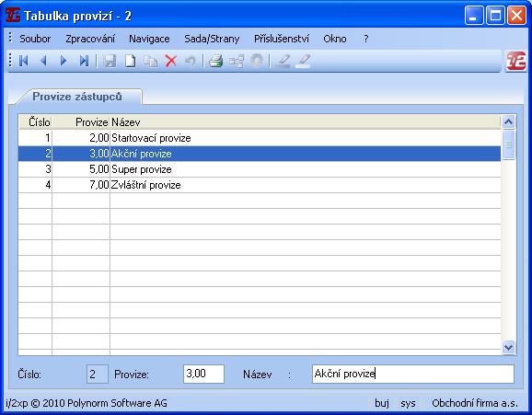Click the copy record icon
This screenshot has width=532, height=415.
pyautogui.click(x=151, y=61)
